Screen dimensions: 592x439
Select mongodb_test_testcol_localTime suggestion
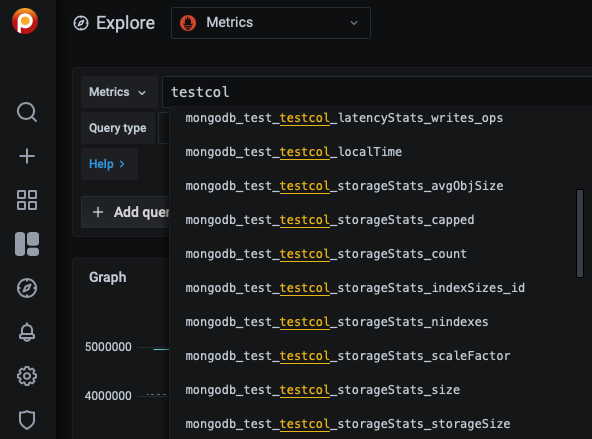(381, 152)
